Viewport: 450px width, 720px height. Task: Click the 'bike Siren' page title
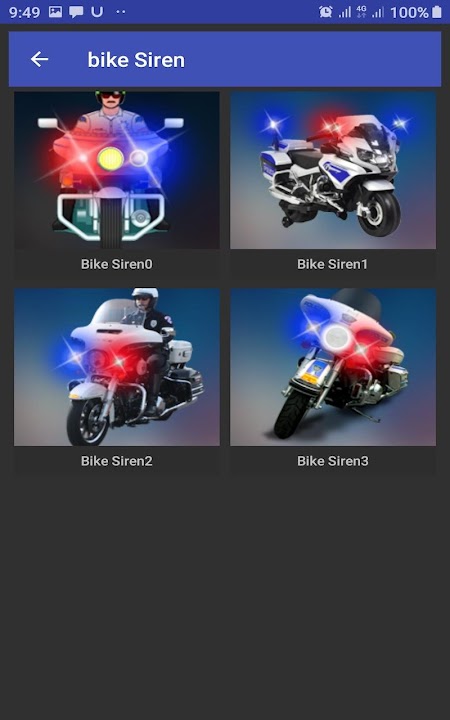coord(136,60)
